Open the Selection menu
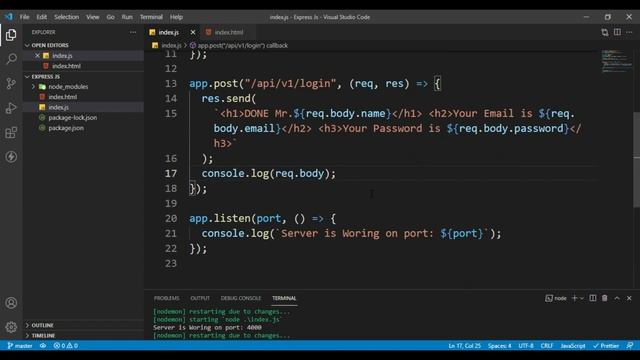640x360 pixels. tap(67, 17)
